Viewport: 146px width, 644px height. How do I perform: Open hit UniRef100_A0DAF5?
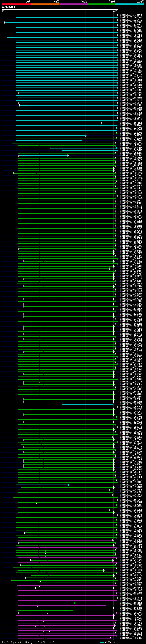click(131, 517)
